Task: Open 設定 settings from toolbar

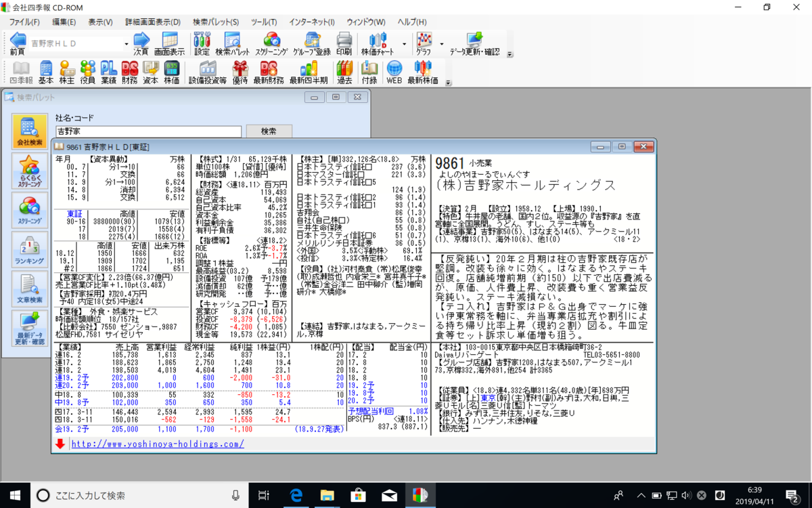Action: pyautogui.click(x=202, y=43)
